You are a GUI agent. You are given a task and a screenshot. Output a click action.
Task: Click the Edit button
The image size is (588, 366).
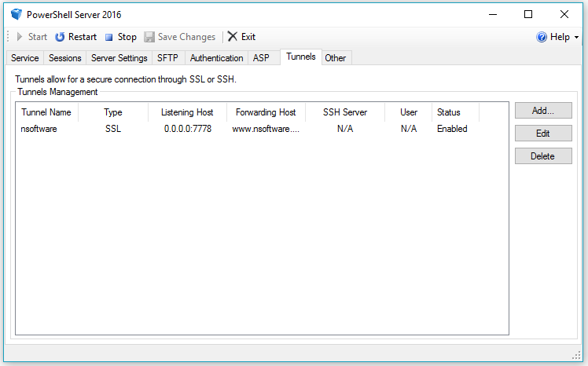click(543, 134)
